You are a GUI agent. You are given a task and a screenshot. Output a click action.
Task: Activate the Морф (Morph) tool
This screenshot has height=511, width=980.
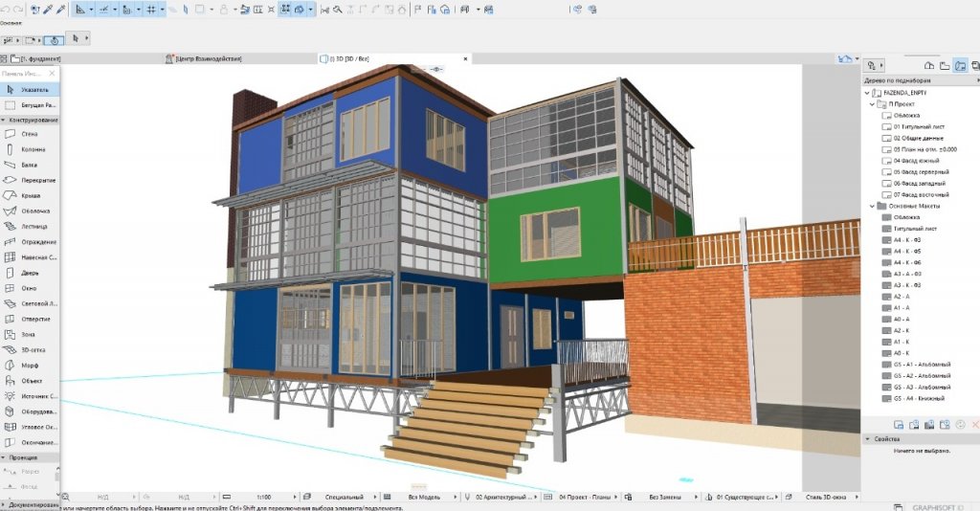pos(30,366)
